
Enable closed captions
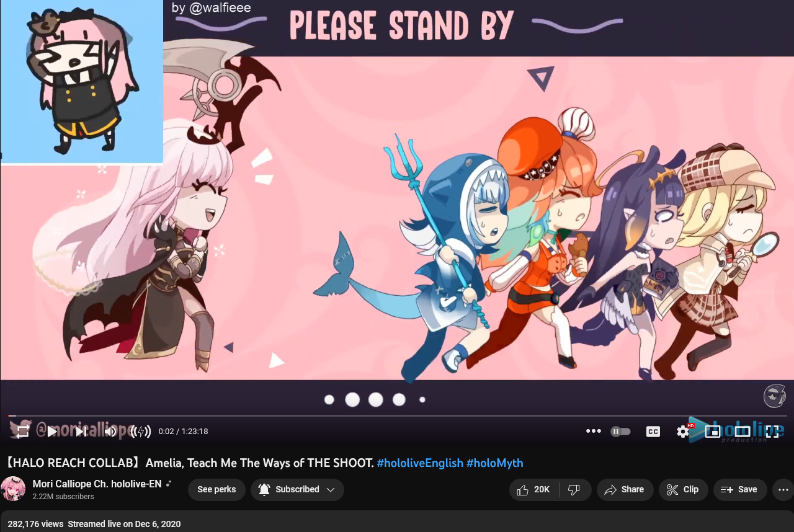tap(653, 432)
